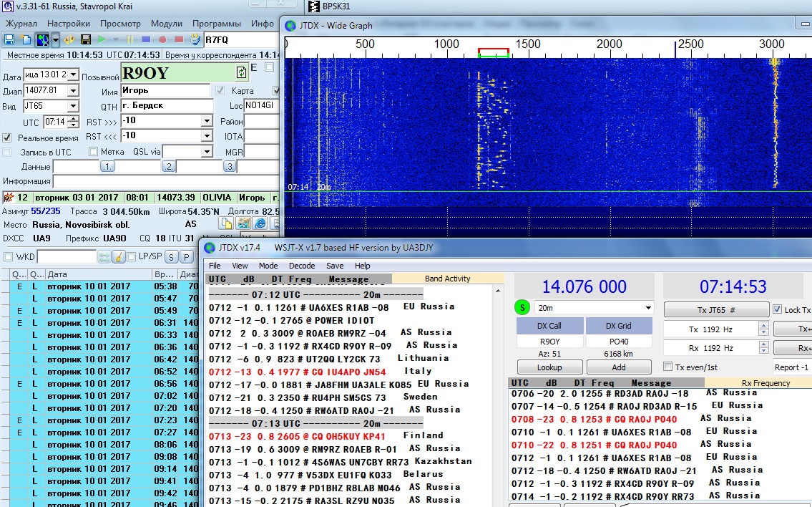Click the black floppy disk toolbar icon
Viewport: 812px width, 507px height.
tap(86, 39)
